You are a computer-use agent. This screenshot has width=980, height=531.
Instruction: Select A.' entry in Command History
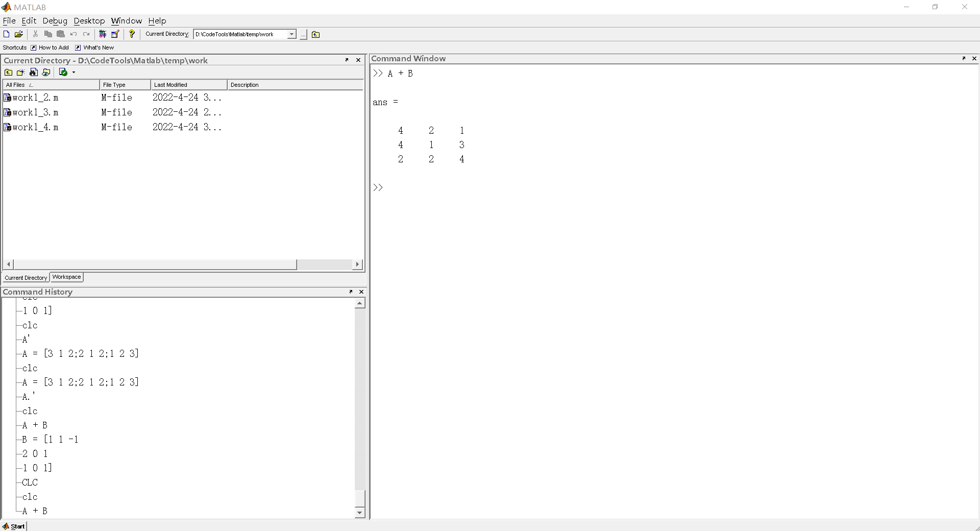coord(29,397)
